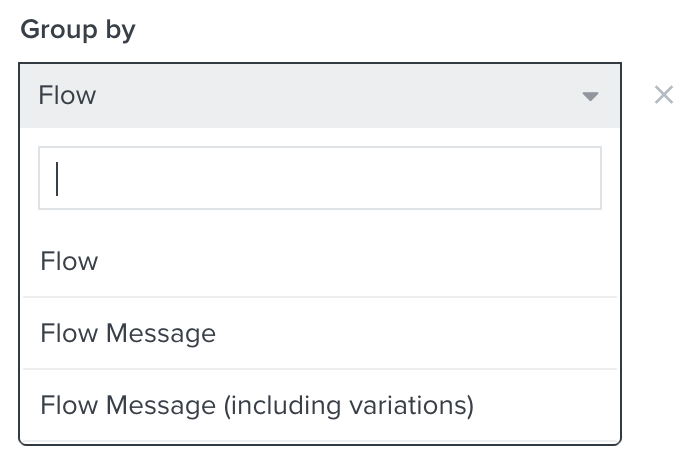Choose "Flow Message" in the dropdown list
Viewport: 678px width, 456px height.
point(128,333)
